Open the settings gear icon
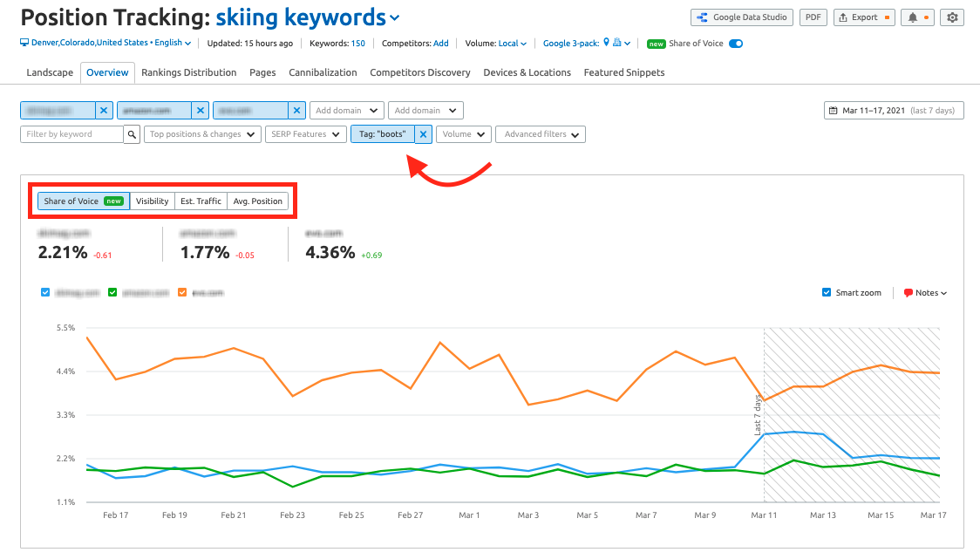This screenshot has height=559, width=980. point(952,17)
